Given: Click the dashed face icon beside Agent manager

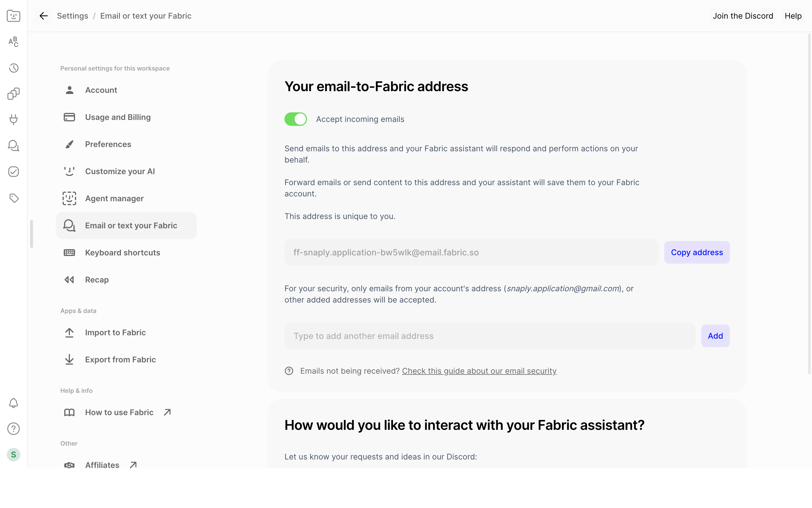Looking at the screenshot, I should coord(69,199).
